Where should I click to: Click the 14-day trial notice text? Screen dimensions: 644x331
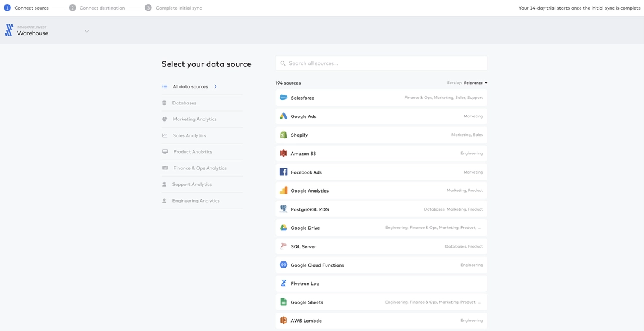pos(580,8)
